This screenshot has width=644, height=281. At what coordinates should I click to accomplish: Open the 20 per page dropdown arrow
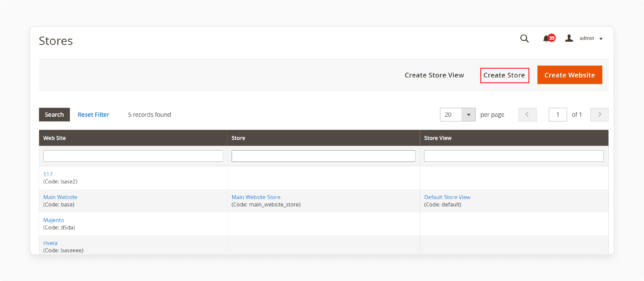point(468,114)
